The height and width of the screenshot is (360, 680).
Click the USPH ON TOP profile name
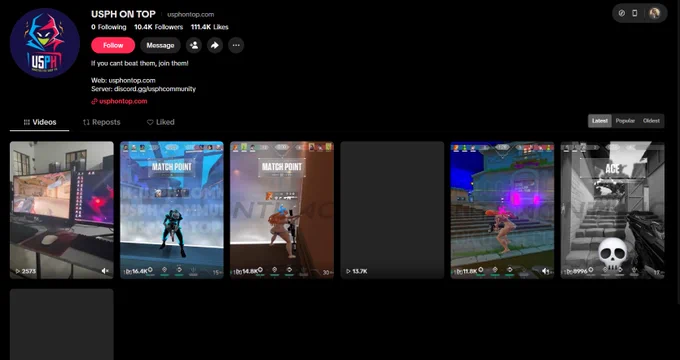123,14
